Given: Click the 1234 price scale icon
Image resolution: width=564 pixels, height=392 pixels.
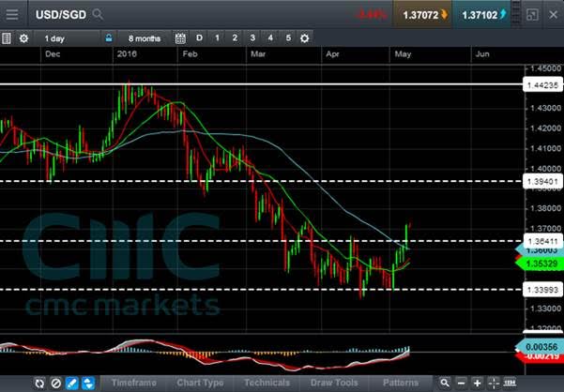Looking at the screenshot, I should tap(511, 383).
